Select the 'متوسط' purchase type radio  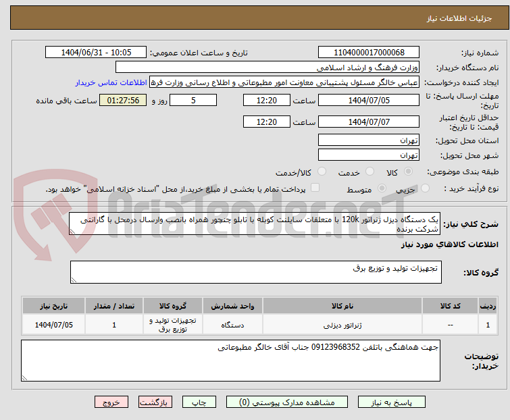pos(382,188)
